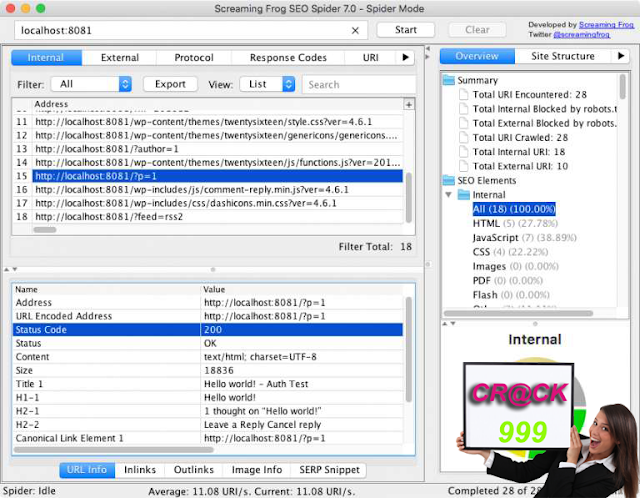The height and width of the screenshot is (498, 640).
Task: Select the Title 1 row
Action: pyautogui.click(x=208, y=384)
